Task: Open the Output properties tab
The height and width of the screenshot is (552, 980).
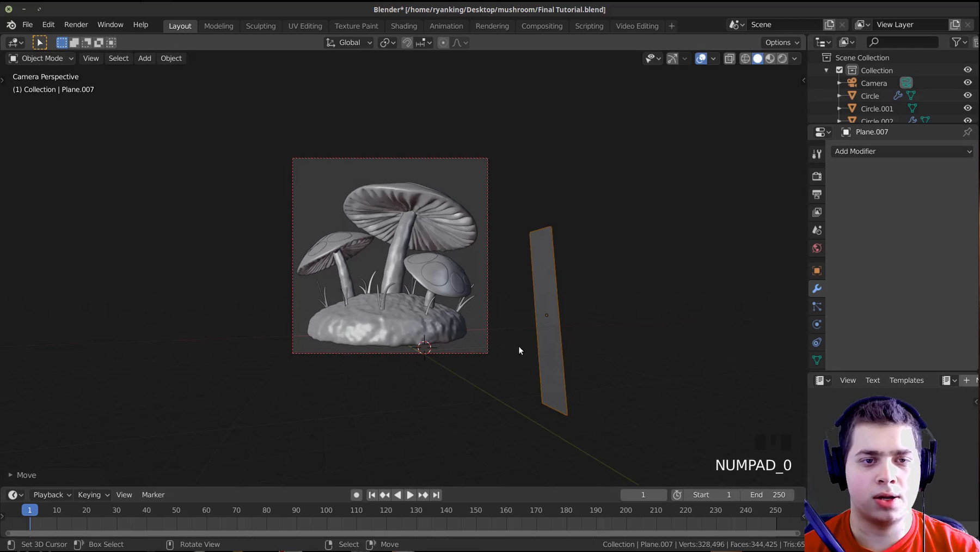Action: click(x=817, y=194)
